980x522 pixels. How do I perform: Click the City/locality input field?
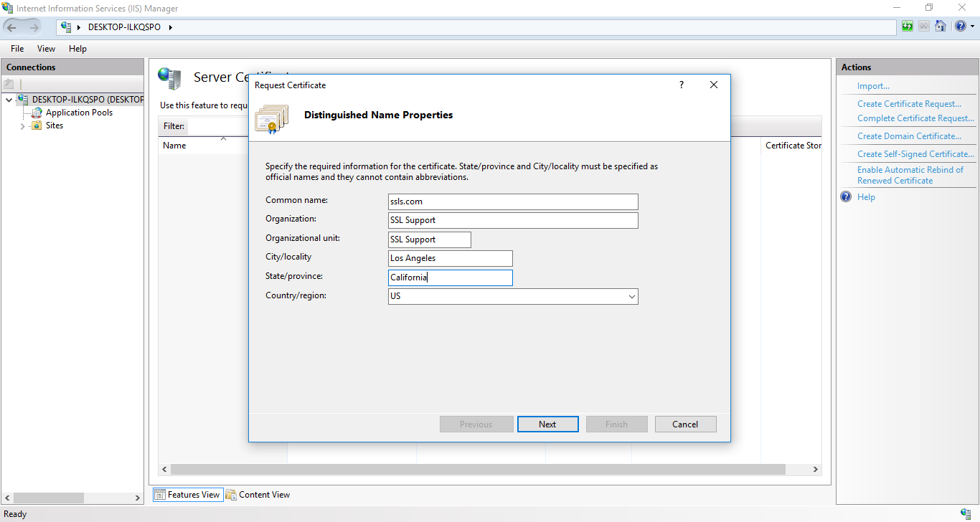click(451, 258)
